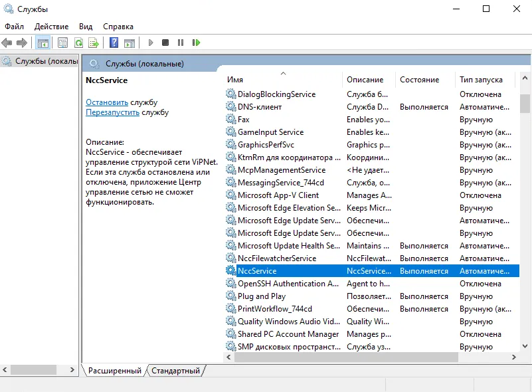
Task: Click the gear icon of NccService row
Action: tap(231, 270)
